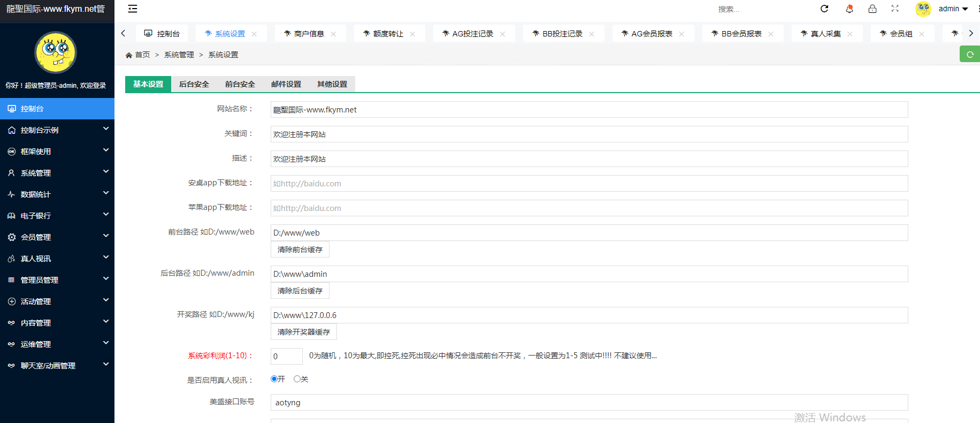Select the 基本设置 settings tab
This screenshot has height=423, width=980.
(x=148, y=84)
